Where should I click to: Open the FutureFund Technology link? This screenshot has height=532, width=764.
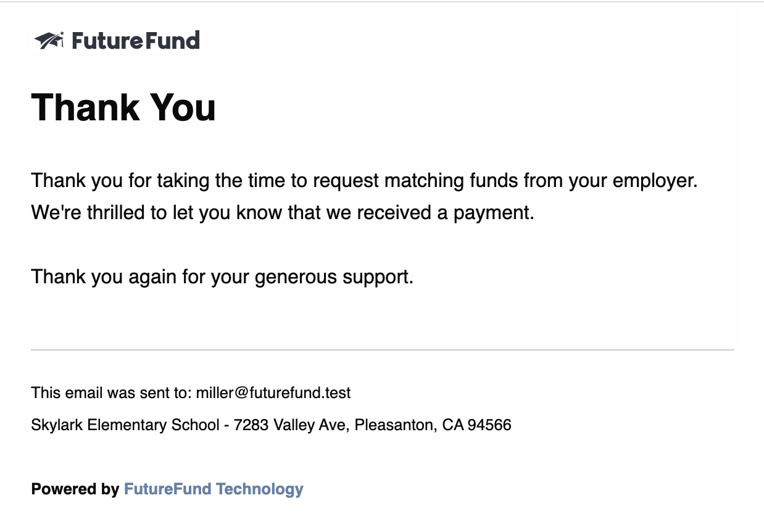pos(214,489)
